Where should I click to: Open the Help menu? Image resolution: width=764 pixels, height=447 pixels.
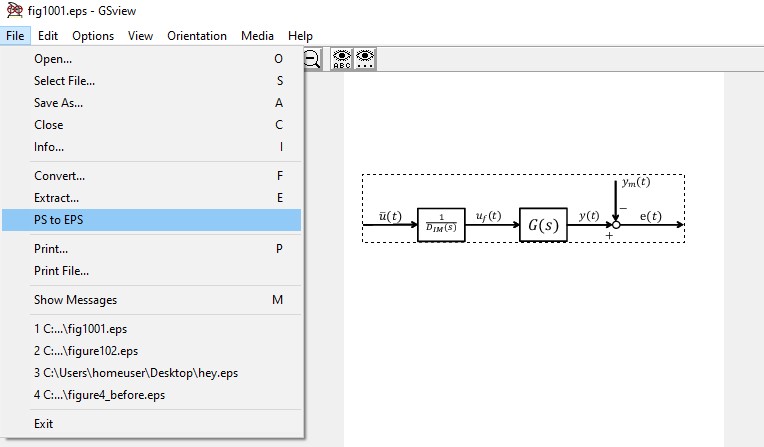(x=300, y=36)
